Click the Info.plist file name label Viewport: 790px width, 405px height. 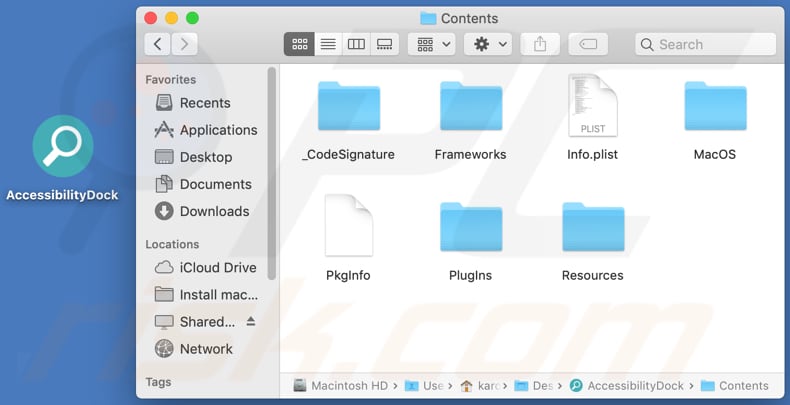[592, 154]
